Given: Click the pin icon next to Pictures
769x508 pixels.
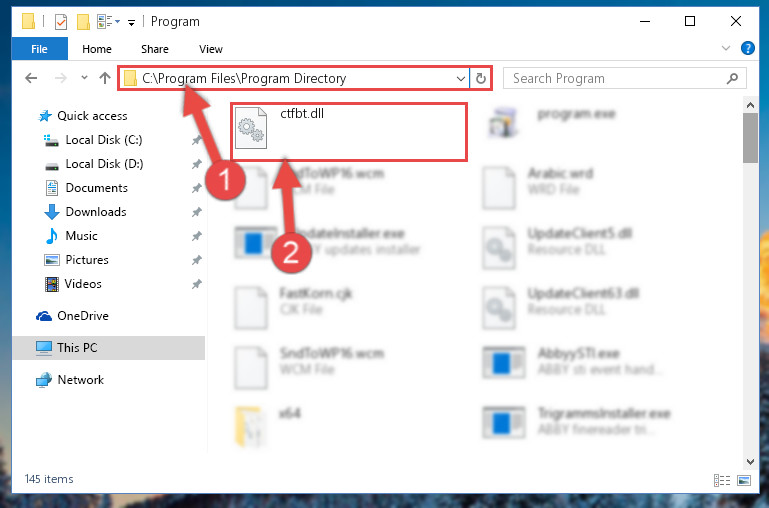Looking at the screenshot, I should pyautogui.click(x=197, y=260).
